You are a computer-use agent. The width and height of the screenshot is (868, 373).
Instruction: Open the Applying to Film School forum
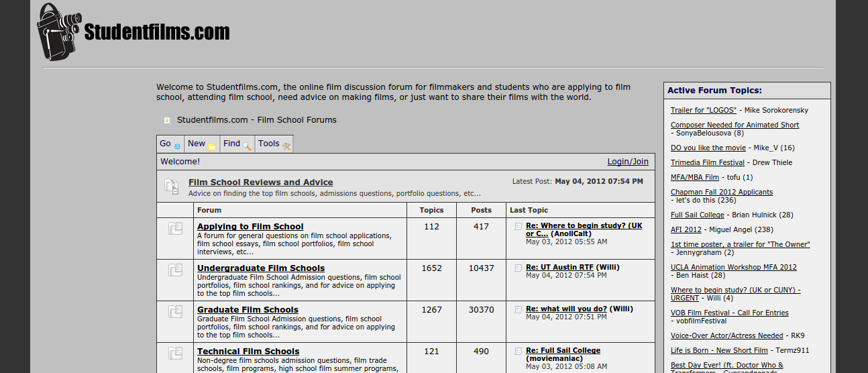pyautogui.click(x=250, y=227)
